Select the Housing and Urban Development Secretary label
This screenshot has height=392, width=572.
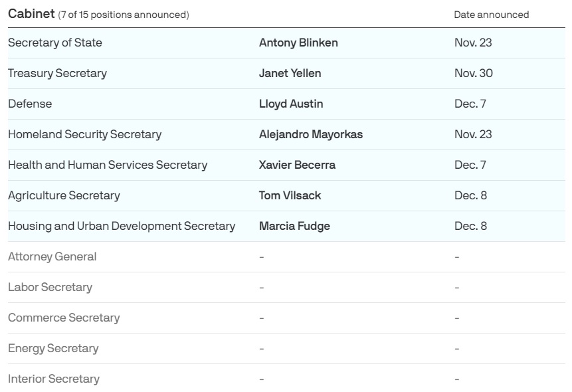pos(122,227)
